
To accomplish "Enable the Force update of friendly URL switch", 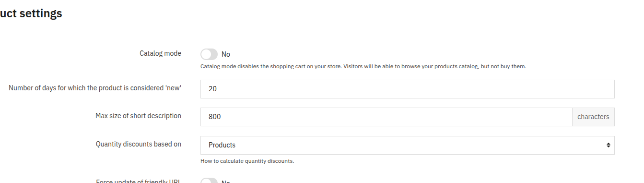I will 209,181.
